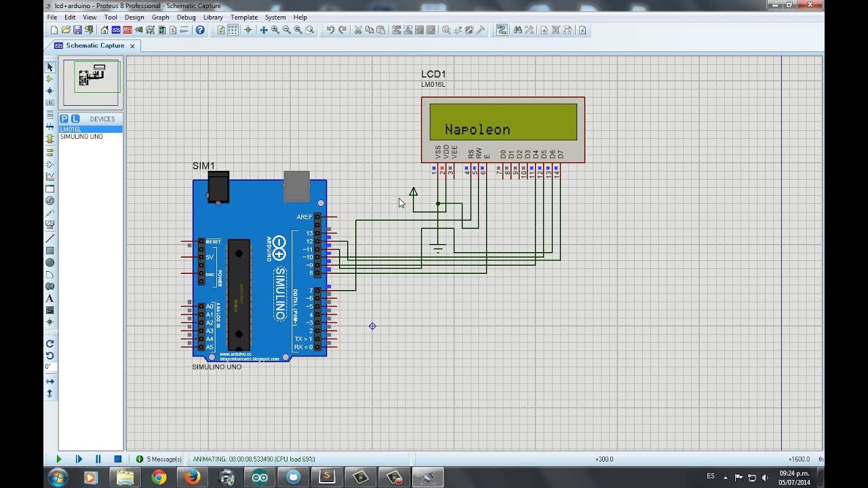Select the Component mode tool
Image resolution: width=868 pixels, height=488 pixels.
point(50,79)
